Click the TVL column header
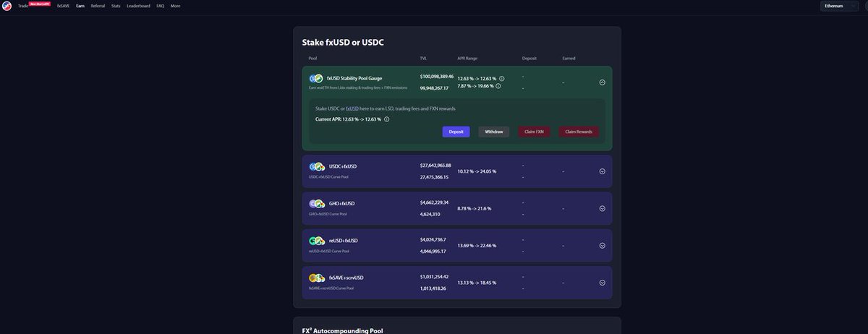This screenshot has width=868, height=334. [x=423, y=58]
